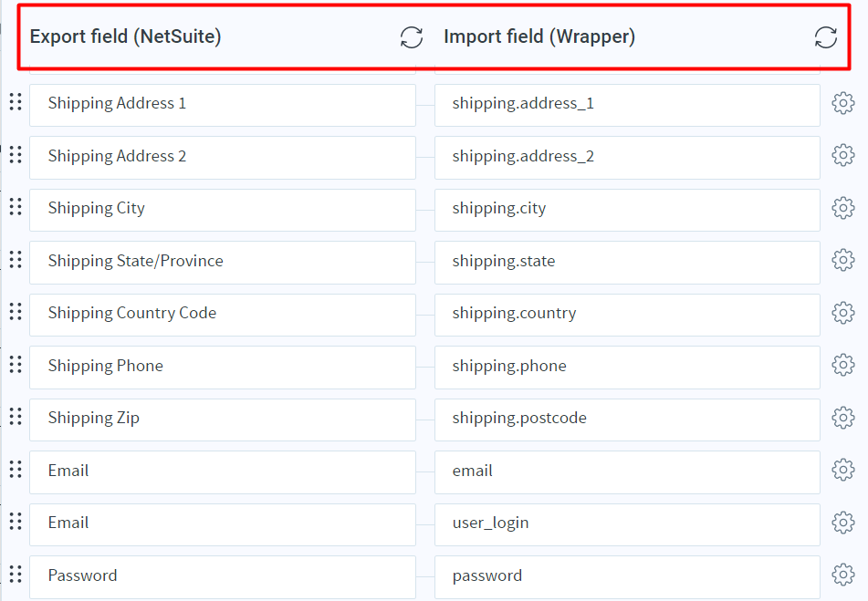Image resolution: width=868 pixels, height=601 pixels.
Task: Click drag handle of Shipping Address 2 row
Action: click(x=16, y=155)
